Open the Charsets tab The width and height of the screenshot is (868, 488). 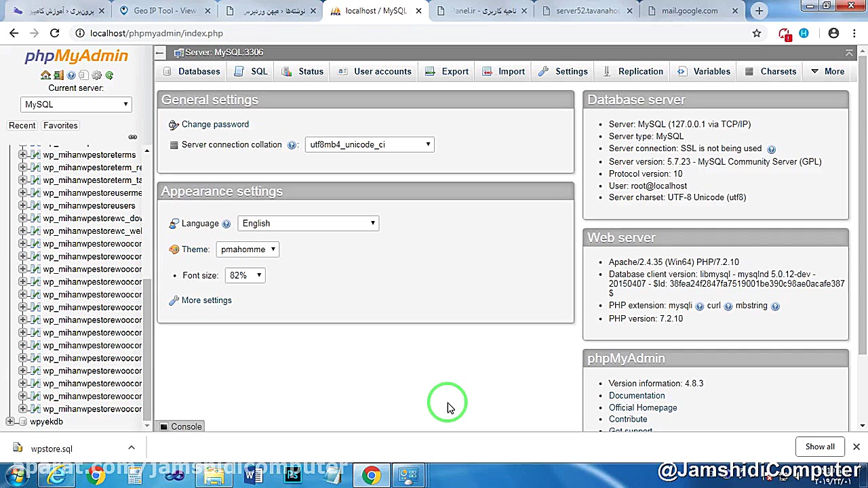[x=770, y=71]
